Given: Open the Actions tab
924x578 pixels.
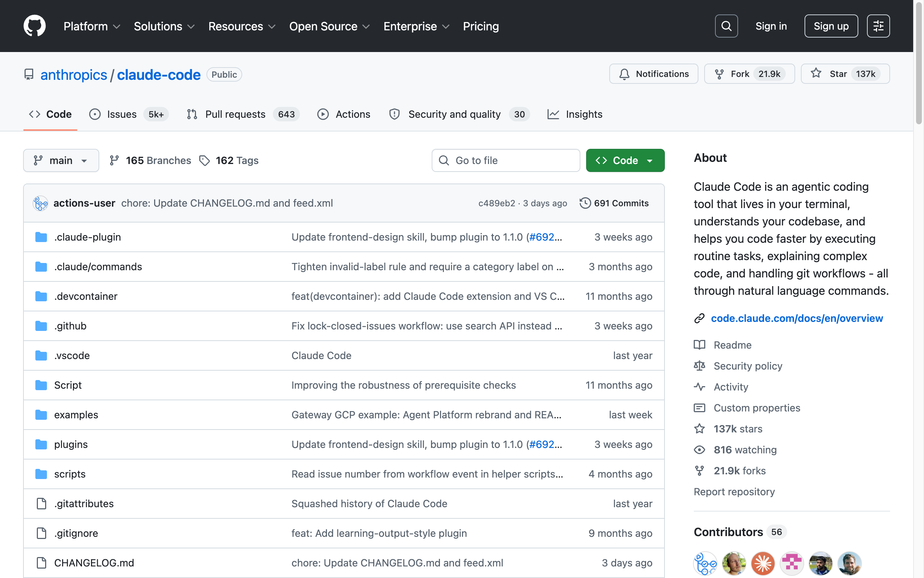Looking at the screenshot, I should coord(344,114).
